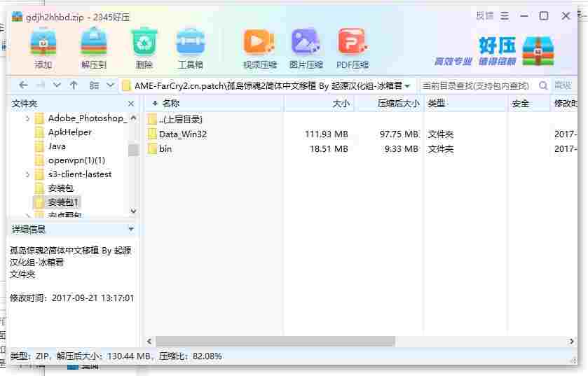This screenshot has width=588, height=376.
Task: Open the 图片压缩 image compression tool
Action: coord(306,48)
